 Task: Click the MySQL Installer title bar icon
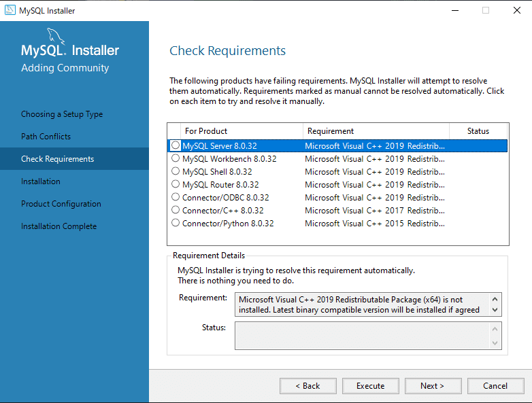point(10,10)
